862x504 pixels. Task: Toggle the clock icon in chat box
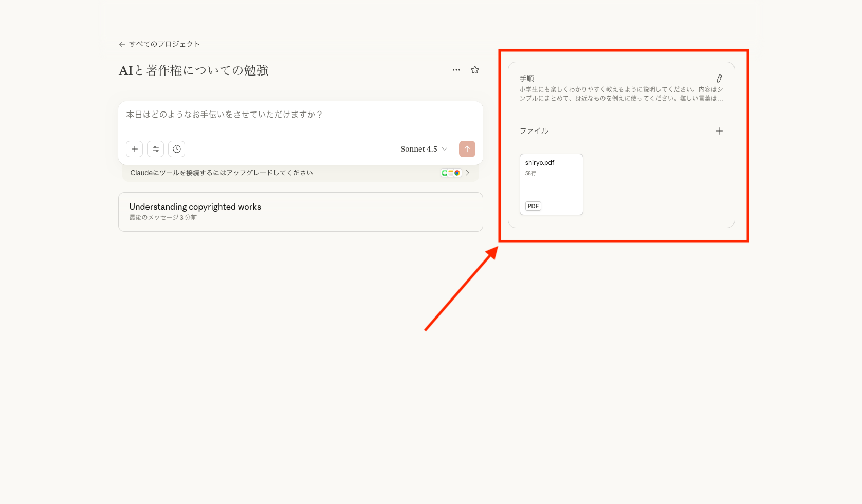point(177,149)
